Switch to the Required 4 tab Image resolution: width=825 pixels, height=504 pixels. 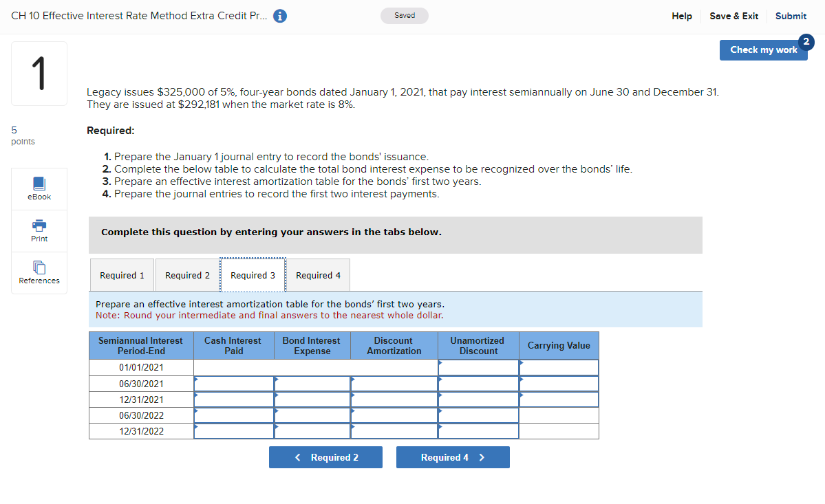[317, 274]
